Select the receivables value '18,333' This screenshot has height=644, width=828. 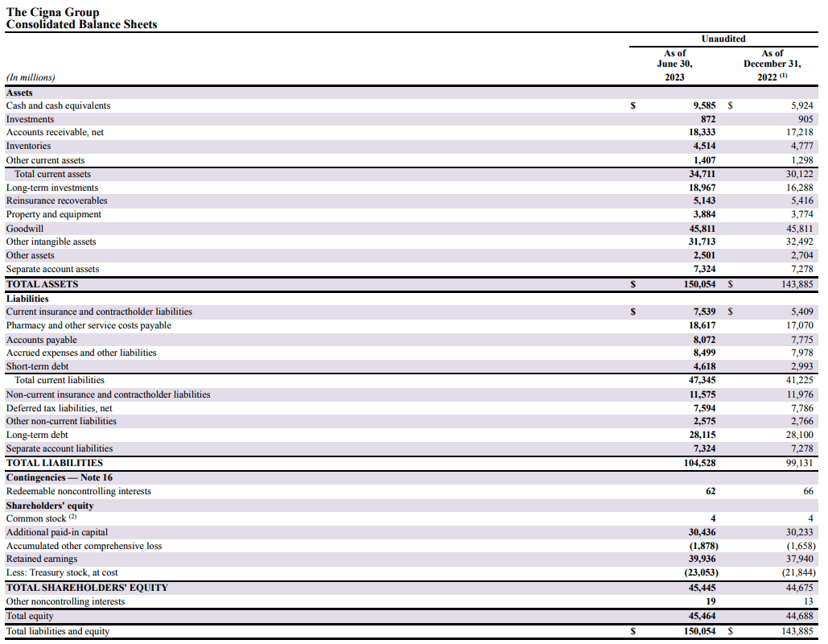pyautogui.click(x=702, y=132)
